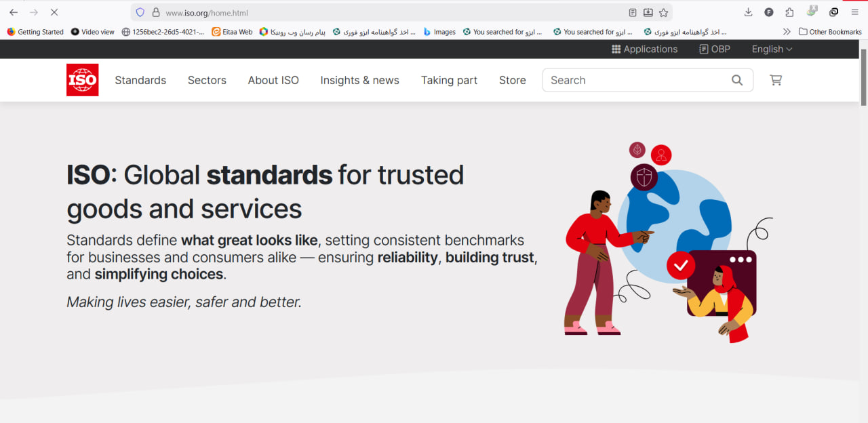
Task: Open the Applications grid in top bar
Action: pos(644,49)
